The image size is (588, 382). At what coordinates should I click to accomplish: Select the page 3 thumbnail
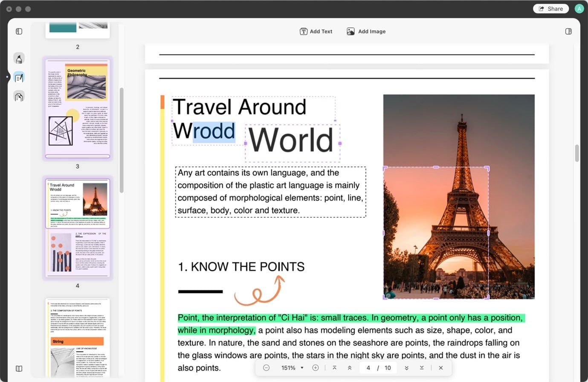(78, 108)
